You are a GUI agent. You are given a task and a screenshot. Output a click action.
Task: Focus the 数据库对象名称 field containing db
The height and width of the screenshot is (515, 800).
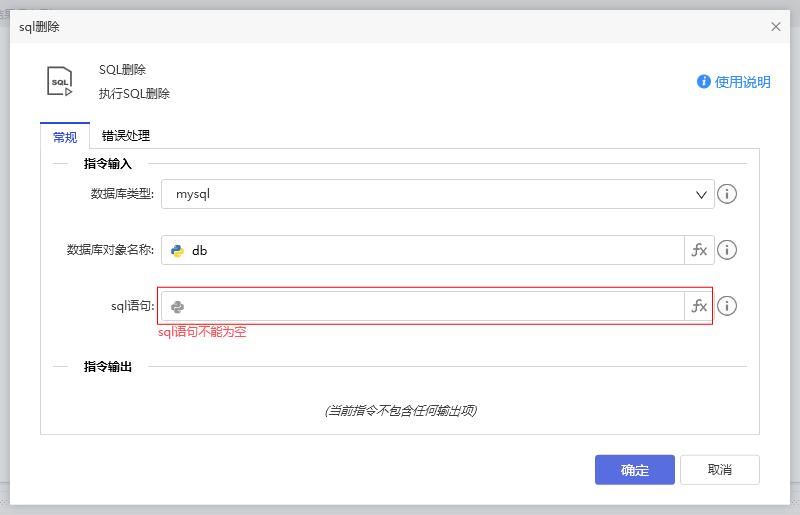pos(430,251)
